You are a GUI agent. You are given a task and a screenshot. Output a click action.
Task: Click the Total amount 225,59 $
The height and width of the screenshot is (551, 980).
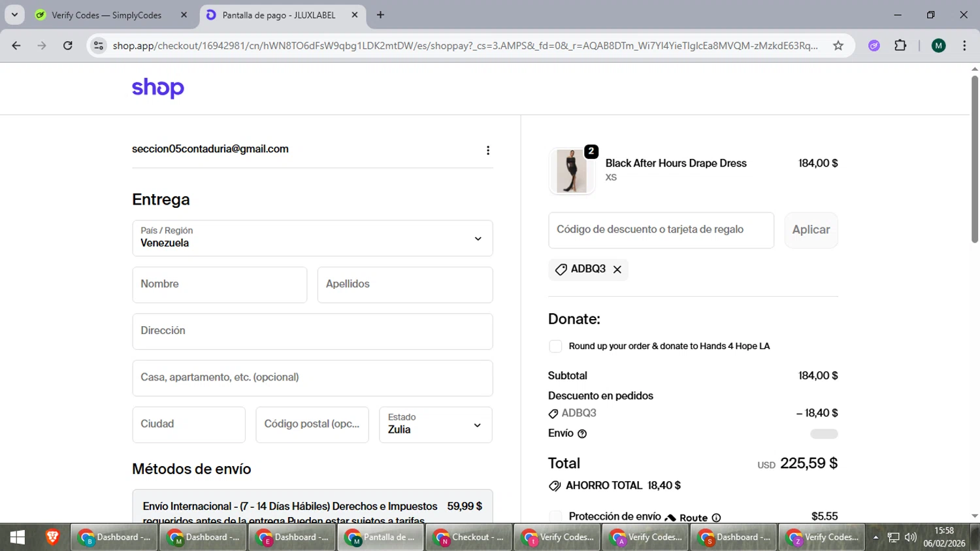click(x=809, y=463)
